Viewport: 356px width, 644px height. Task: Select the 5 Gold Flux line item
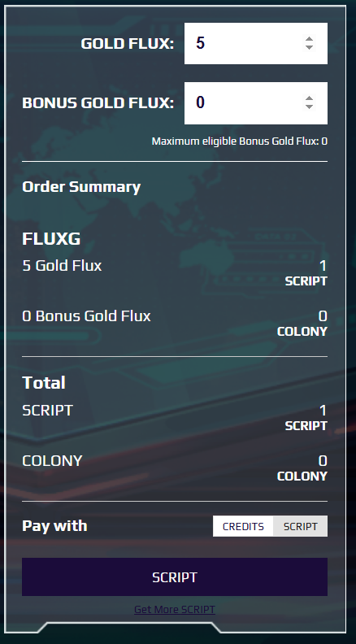click(62, 266)
